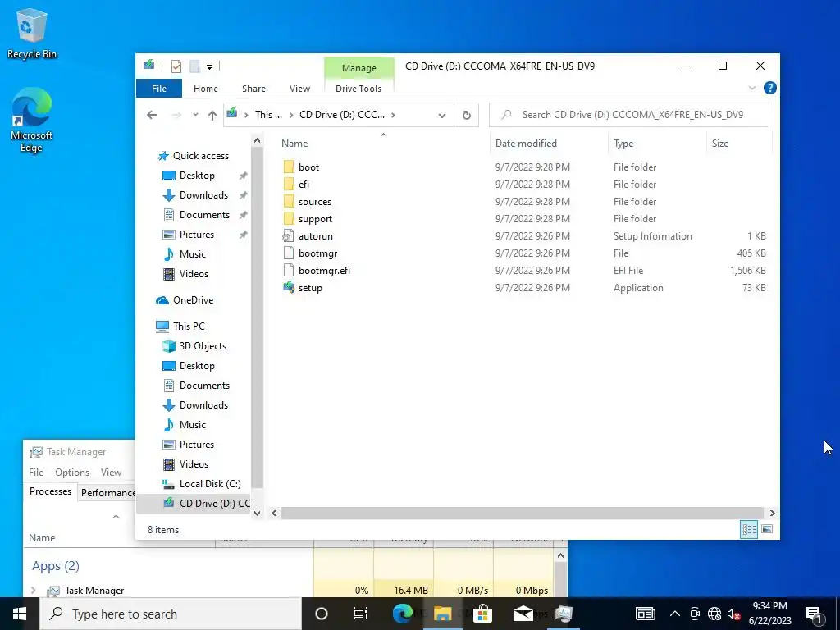Click 'CD Drive (D:) CCC...' breadcrumb segment

point(342,115)
